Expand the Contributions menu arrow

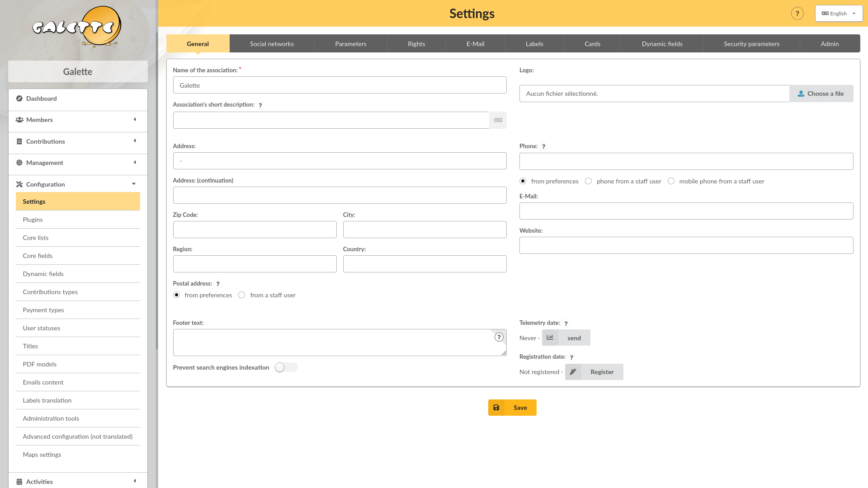pos(135,141)
